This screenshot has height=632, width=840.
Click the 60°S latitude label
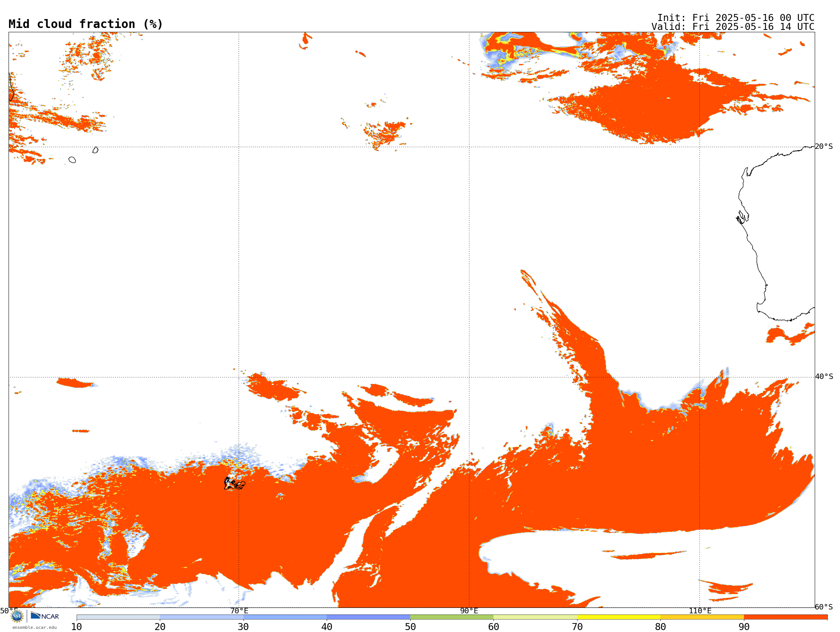pyautogui.click(x=824, y=607)
